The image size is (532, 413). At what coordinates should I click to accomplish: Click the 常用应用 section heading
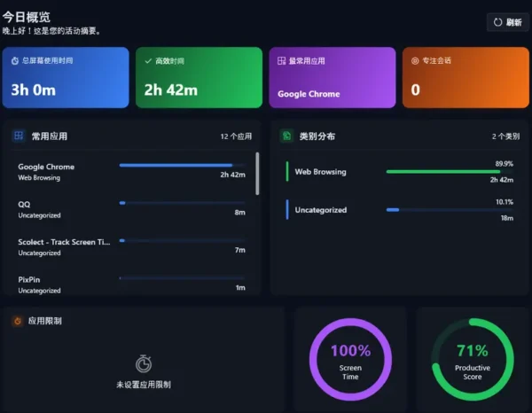49,136
